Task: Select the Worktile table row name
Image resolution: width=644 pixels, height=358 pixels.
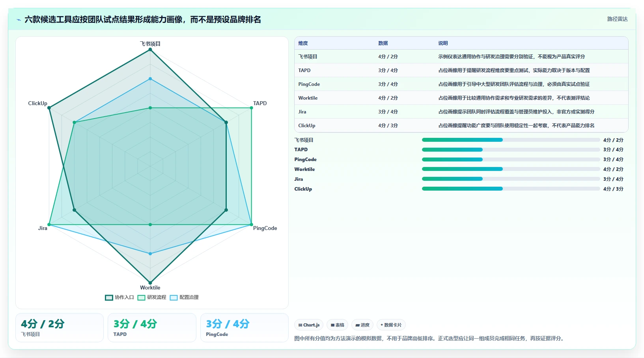Action: point(308,98)
